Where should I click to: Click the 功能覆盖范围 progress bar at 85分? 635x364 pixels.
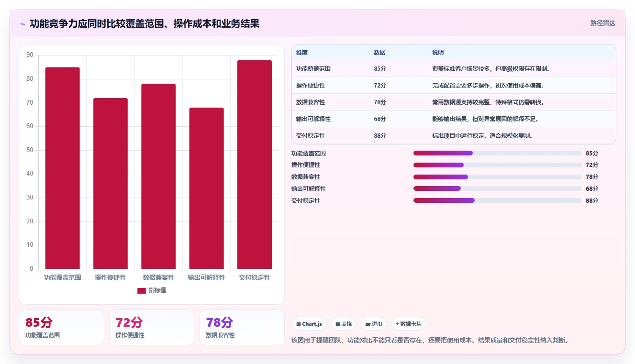[x=498, y=153]
